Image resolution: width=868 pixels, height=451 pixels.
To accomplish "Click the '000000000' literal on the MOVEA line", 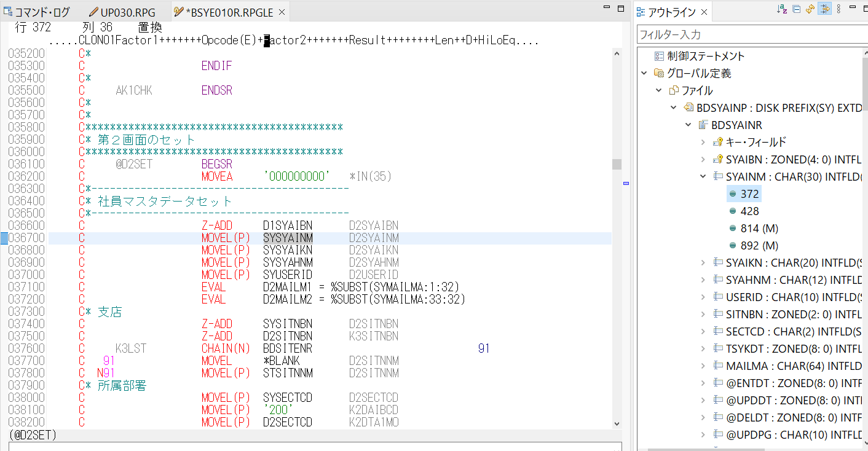I will pos(296,176).
